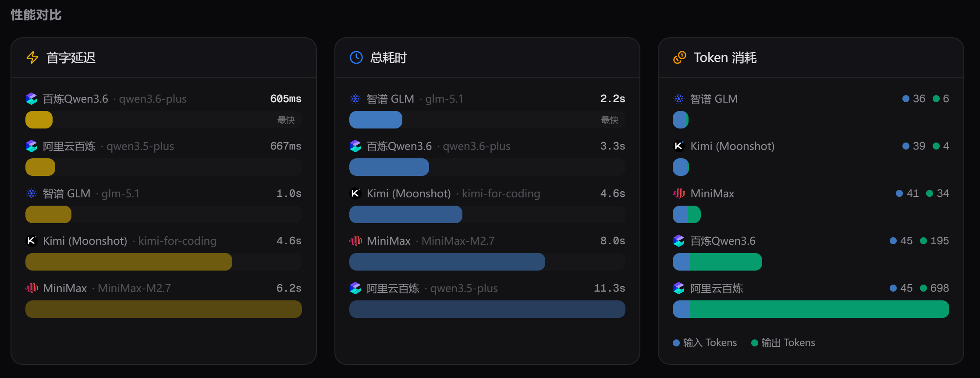Viewport: 980px width, 378px height.
Task: Click the green 698 output token bar
Action: (x=819, y=309)
